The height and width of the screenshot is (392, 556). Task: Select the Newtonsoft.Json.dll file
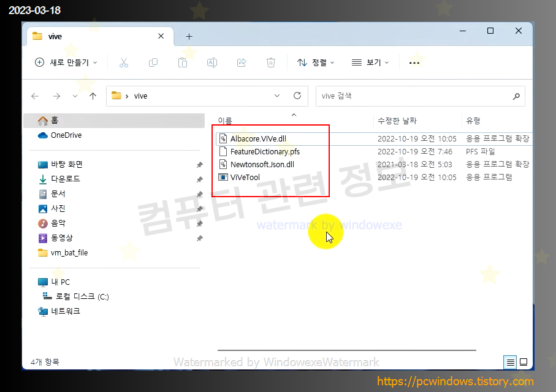[262, 164]
